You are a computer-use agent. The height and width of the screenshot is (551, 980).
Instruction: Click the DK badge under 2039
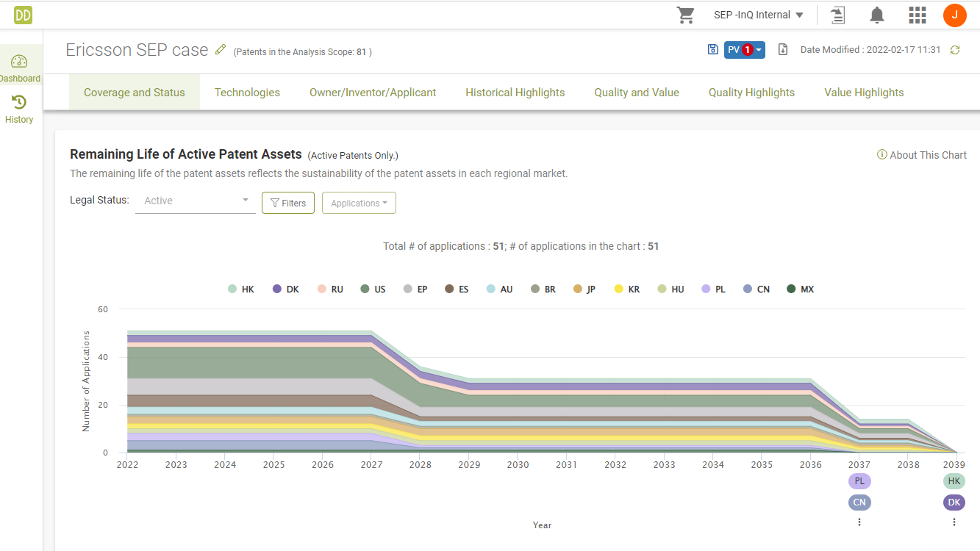[954, 503]
